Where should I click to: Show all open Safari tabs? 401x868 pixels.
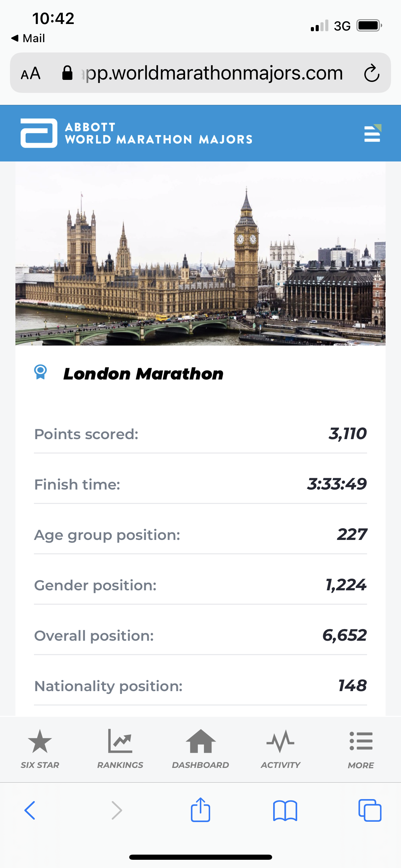369,810
